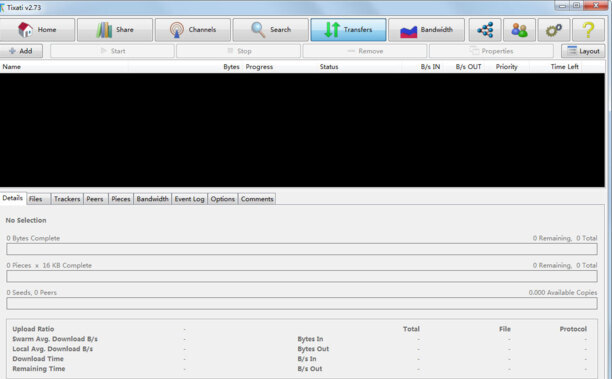Switch to the Trackers tab

(67, 199)
